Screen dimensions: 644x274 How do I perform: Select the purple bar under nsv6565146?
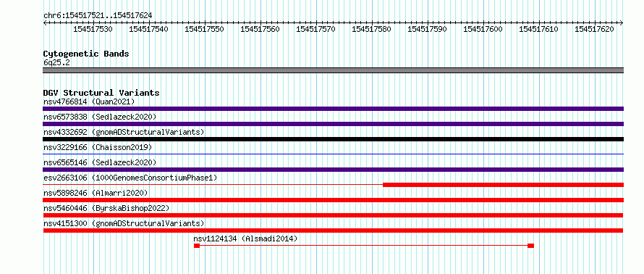click(333, 170)
